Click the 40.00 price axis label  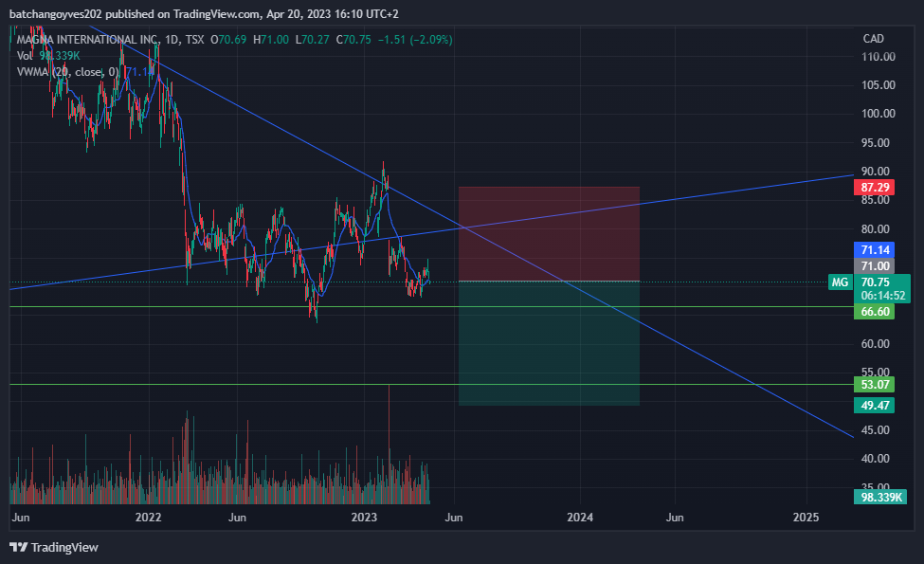click(x=875, y=459)
